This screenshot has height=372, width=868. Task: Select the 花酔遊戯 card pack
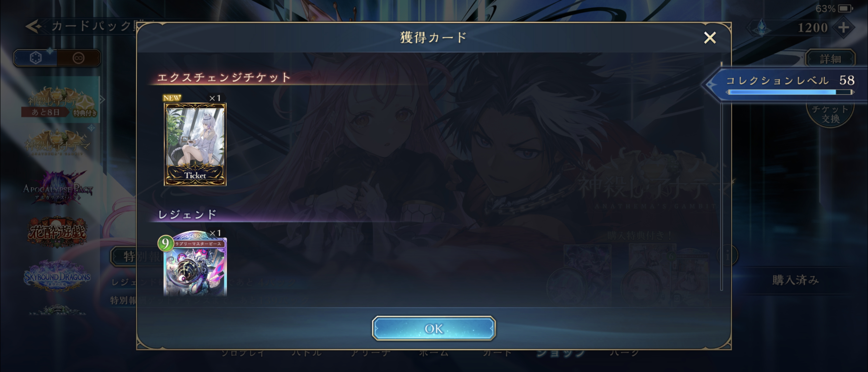tap(57, 232)
